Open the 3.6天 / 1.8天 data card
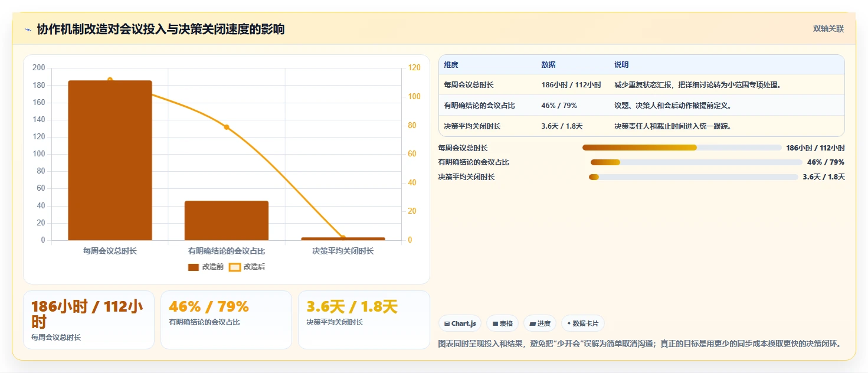 [364, 320]
